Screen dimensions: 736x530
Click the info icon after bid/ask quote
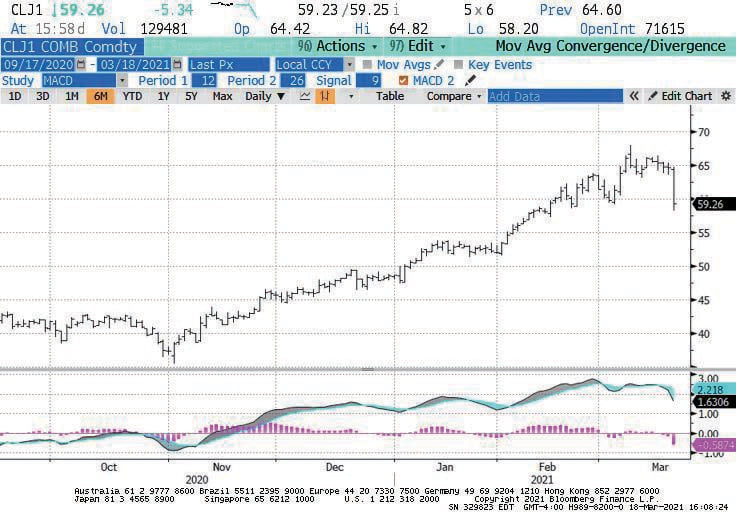tap(397, 10)
